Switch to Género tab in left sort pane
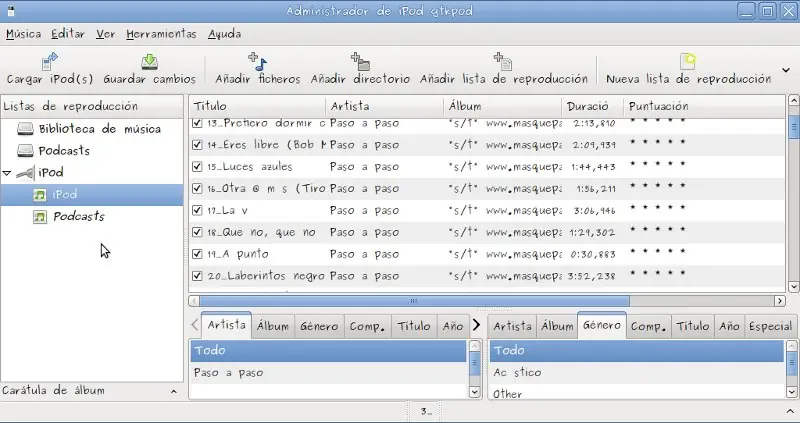The image size is (800, 423). click(x=319, y=326)
